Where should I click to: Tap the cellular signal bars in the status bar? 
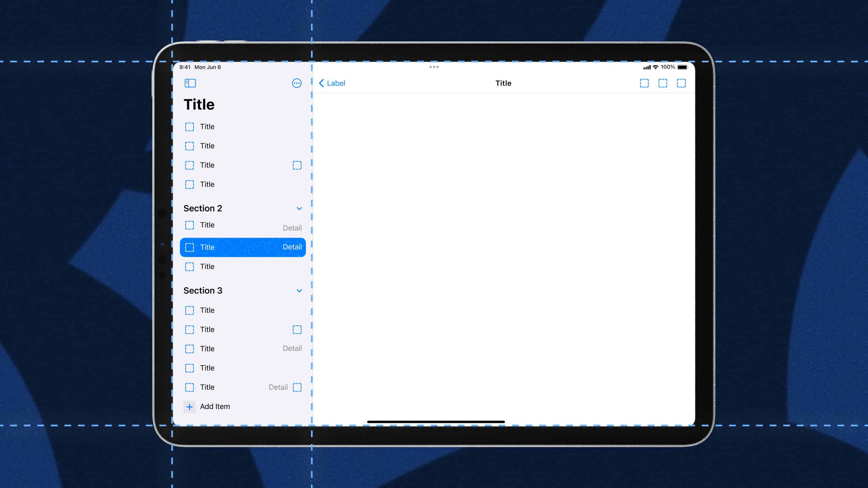(x=647, y=67)
